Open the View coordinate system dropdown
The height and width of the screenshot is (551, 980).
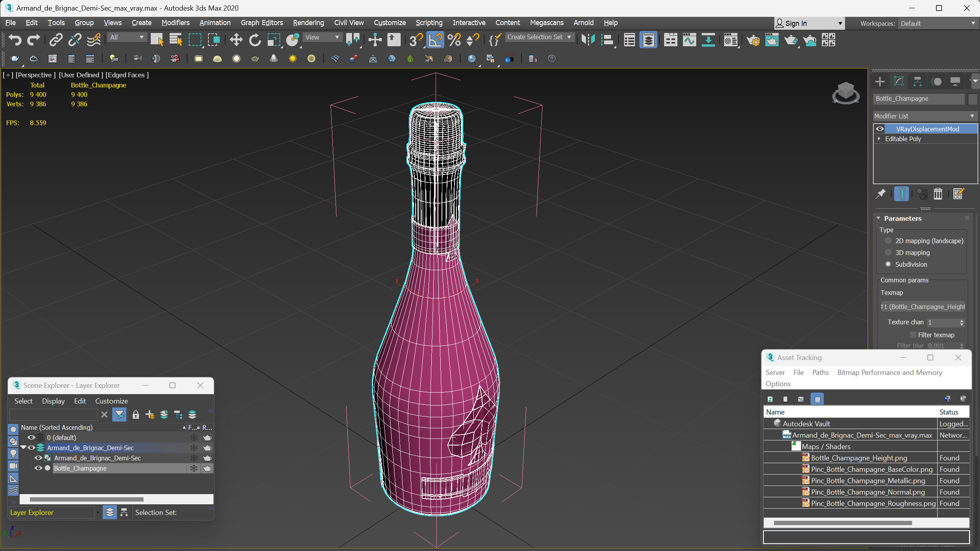322,37
